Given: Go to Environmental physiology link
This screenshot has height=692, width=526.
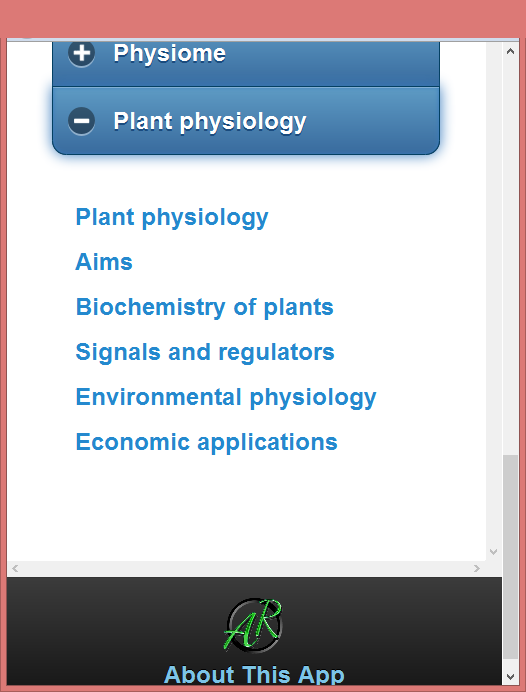Looking at the screenshot, I should pyautogui.click(x=226, y=398).
